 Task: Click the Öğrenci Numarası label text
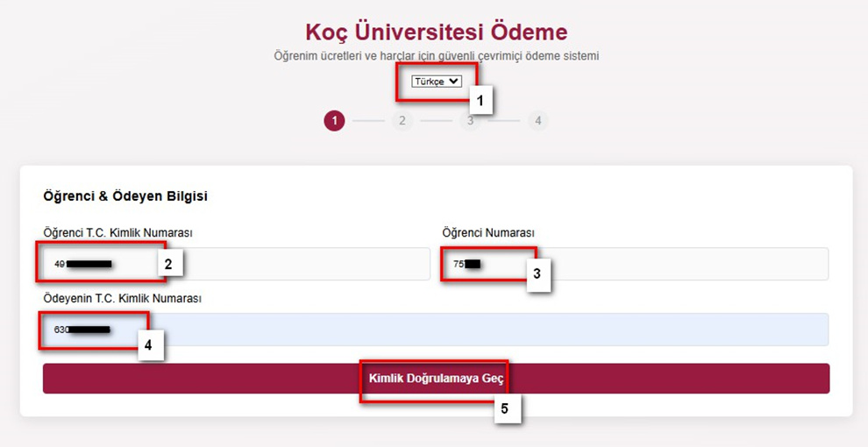(x=488, y=232)
